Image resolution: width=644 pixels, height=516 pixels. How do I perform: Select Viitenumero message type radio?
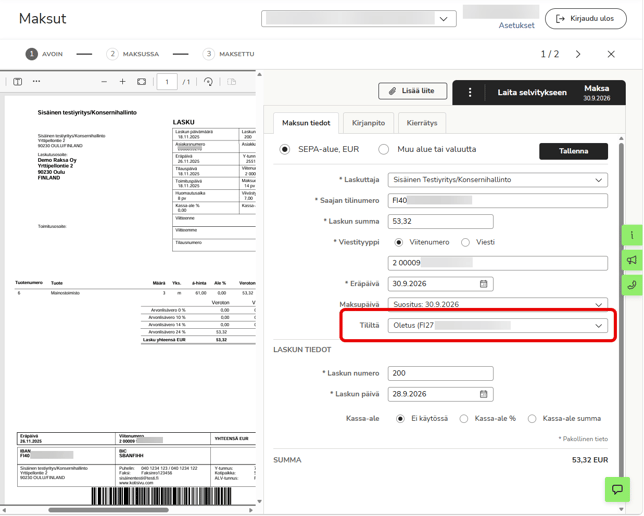pyautogui.click(x=398, y=242)
